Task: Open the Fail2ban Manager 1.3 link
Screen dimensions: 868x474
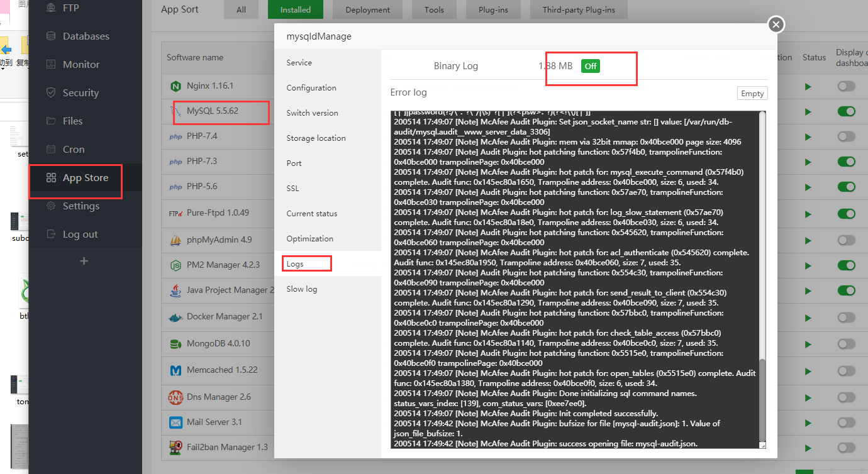Action: [227, 447]
